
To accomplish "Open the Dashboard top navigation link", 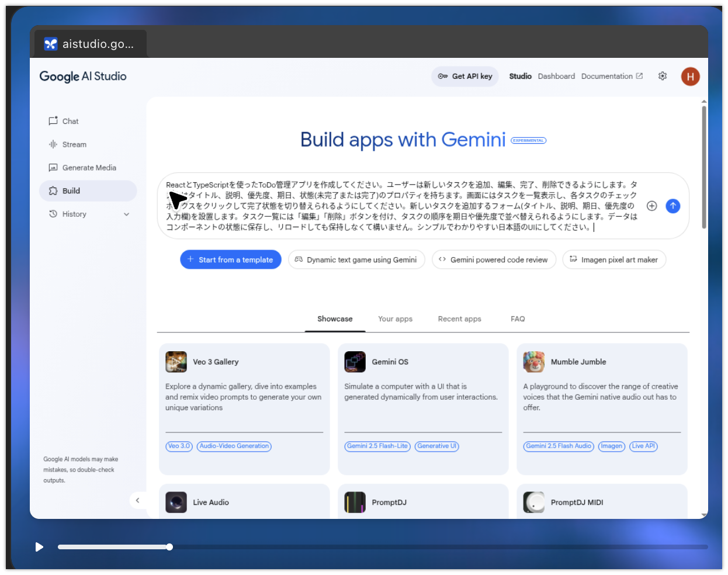I will click(x=556, y=77).
